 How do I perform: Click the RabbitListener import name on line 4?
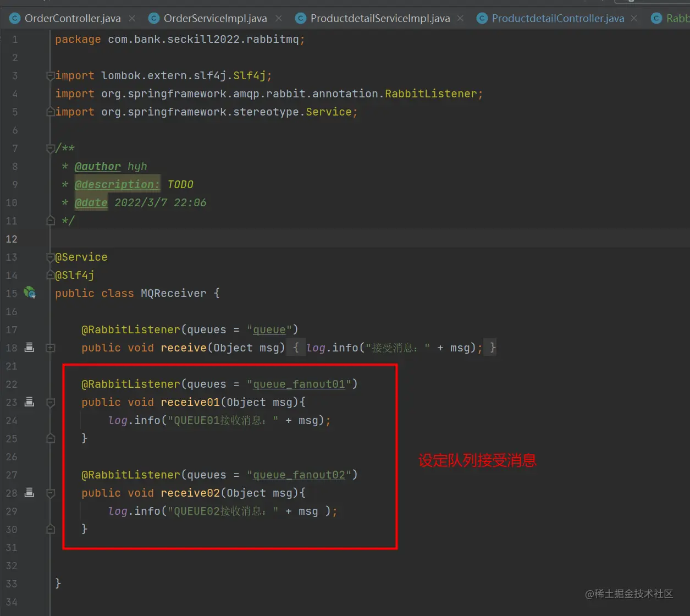coord(430,94)
